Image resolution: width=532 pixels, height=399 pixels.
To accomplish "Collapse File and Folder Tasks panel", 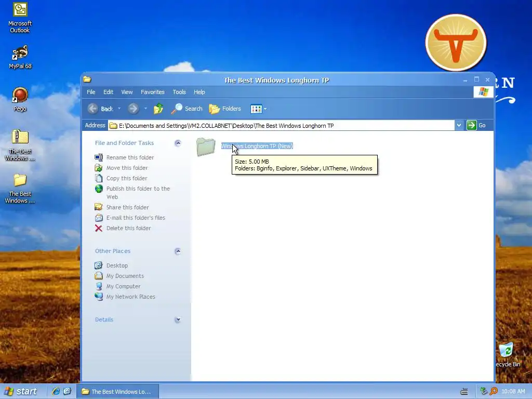I will (178, 143).
